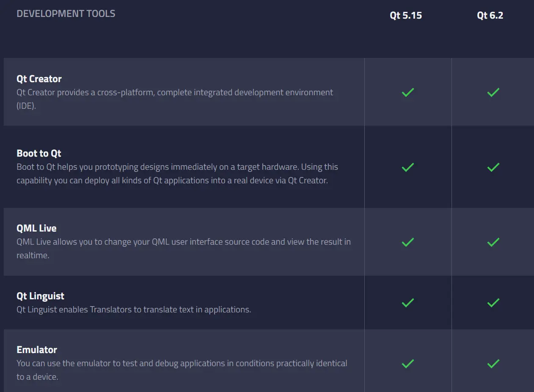Viewport: 534px width, 392px height.
Task: Select the Emulator row title
Action: coord(37,350)
